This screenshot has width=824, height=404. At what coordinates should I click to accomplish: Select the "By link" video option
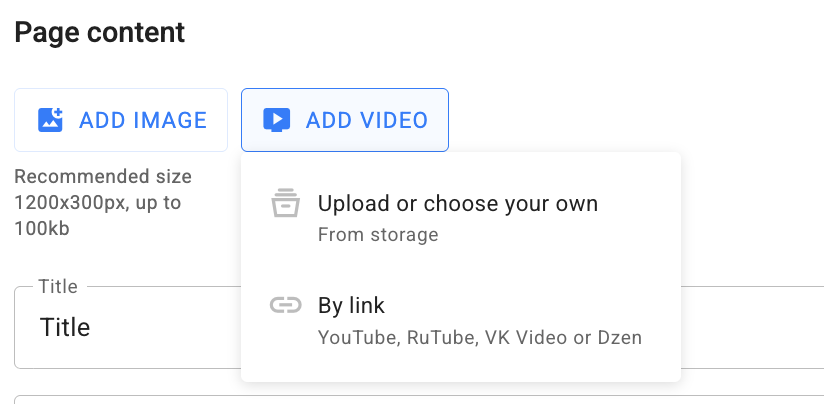pyautogui.click(x=351, y=306)
